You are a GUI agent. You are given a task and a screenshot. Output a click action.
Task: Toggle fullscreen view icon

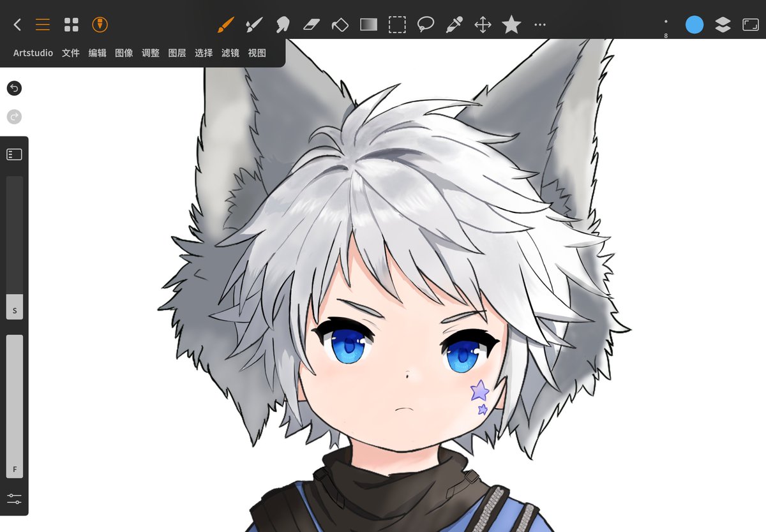[750, 25]
